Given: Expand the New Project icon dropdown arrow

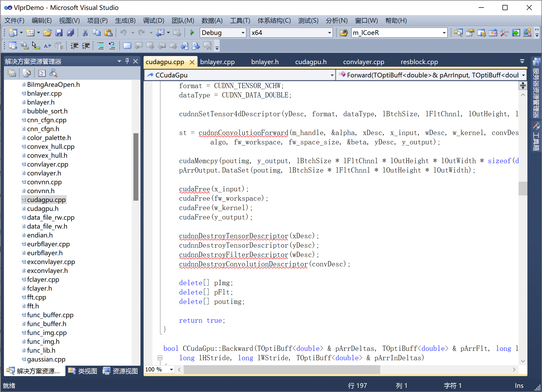Looking at the screenshot, I should pyautogui.click(x=21, y=33).
